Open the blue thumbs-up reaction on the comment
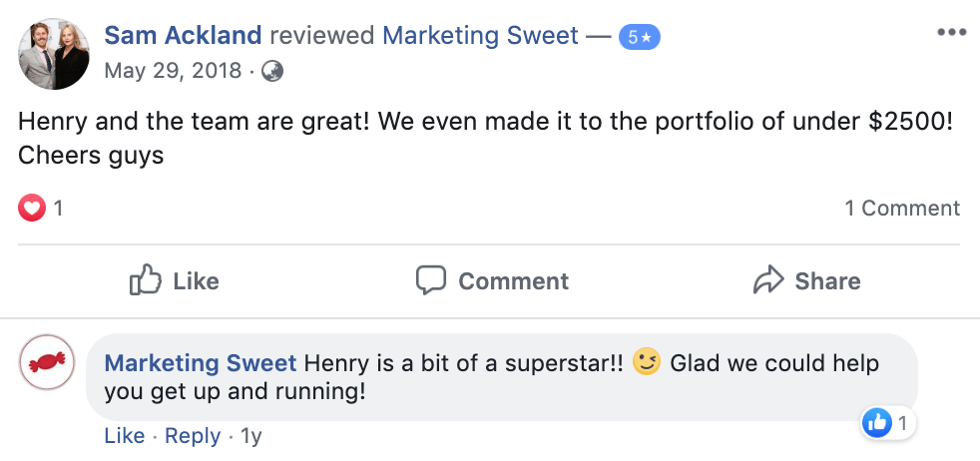980x461 pixels. (x=877, y=423)
